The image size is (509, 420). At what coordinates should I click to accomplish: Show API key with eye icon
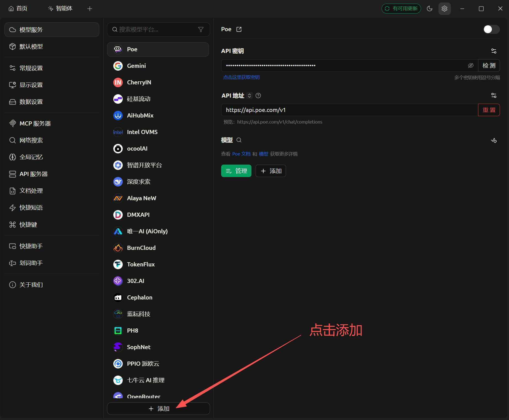471,65
